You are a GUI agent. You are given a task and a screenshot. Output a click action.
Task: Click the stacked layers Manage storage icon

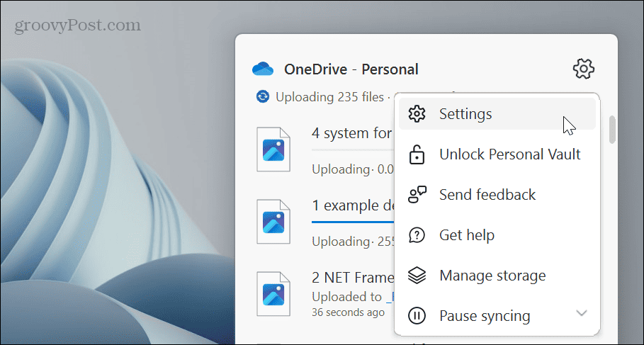418,276
